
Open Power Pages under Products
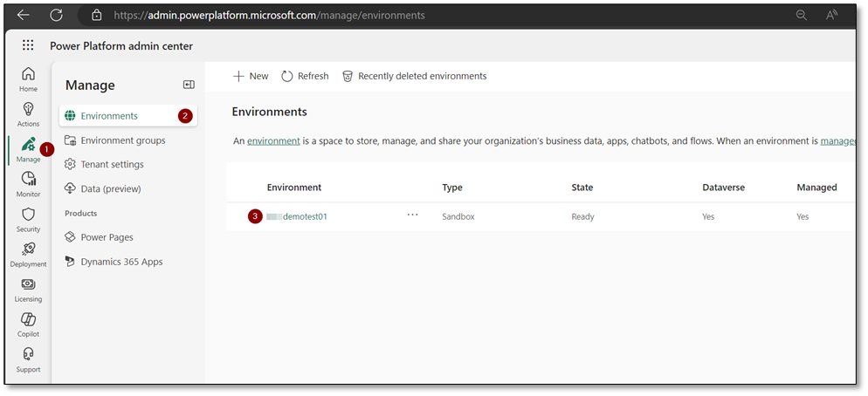point(107,237)
